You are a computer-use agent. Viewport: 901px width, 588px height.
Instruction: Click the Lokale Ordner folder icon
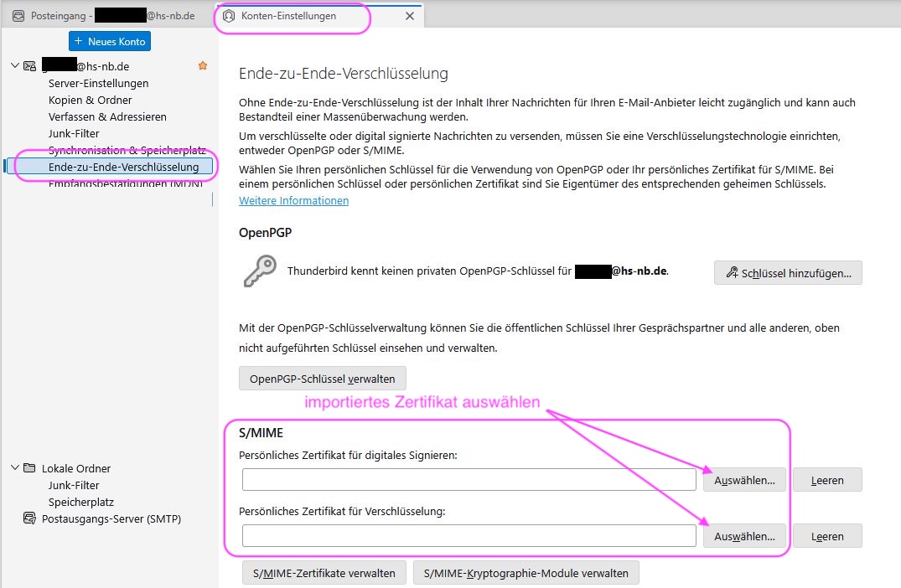coord(29,468)
